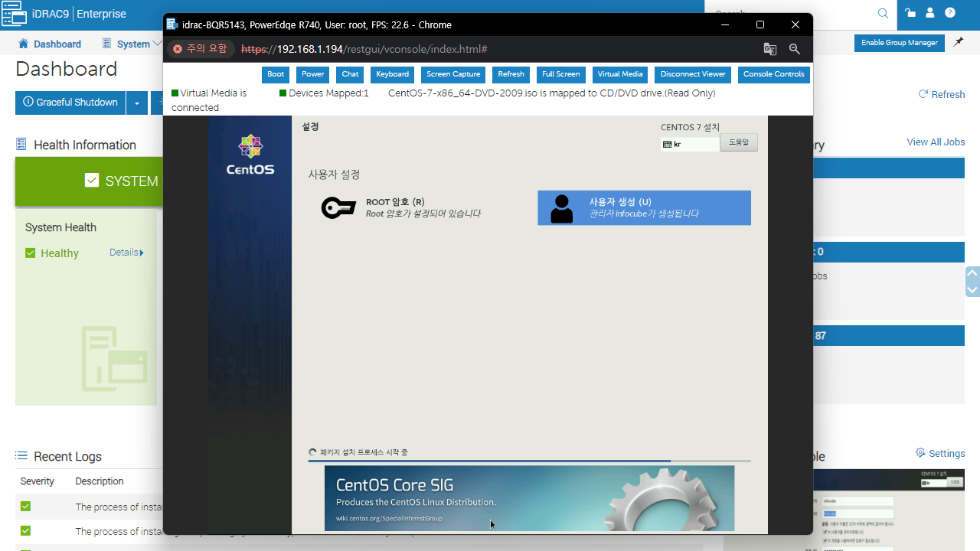The image size is (980, 551).
Task: Click the Health Information server icon
Action: (21, 145)
